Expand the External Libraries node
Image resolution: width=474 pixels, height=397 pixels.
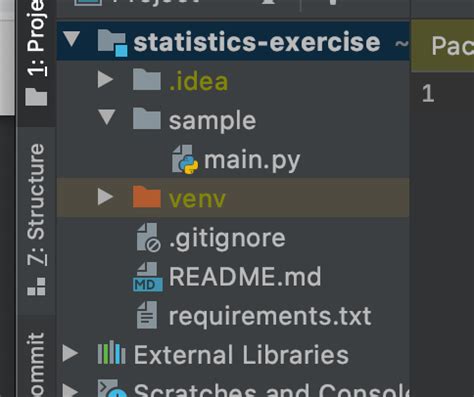point(70,353)
